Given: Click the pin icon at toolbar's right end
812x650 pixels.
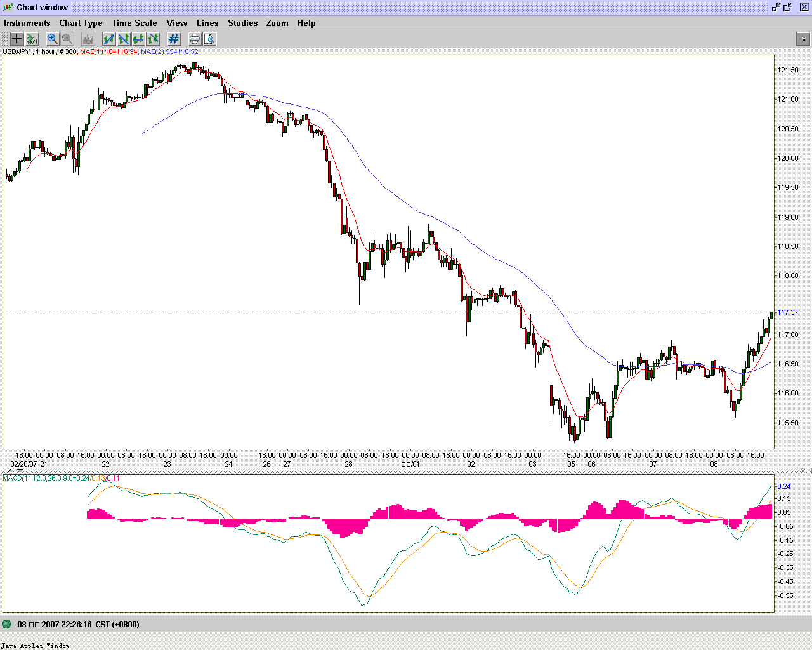Looking at the screenshot, I should [802, 39].
